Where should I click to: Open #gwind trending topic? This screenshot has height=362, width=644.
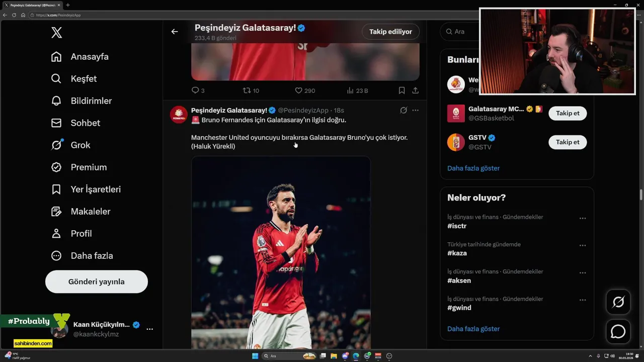459,308
